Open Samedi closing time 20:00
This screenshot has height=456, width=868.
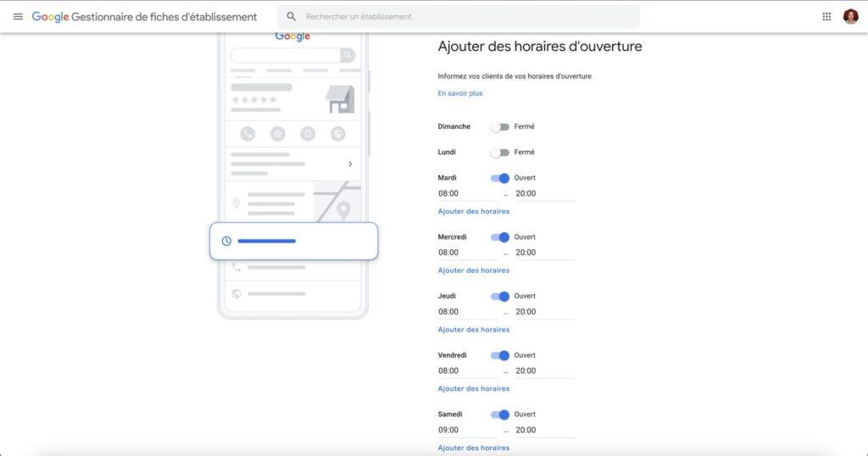click(x=545, y=431)
